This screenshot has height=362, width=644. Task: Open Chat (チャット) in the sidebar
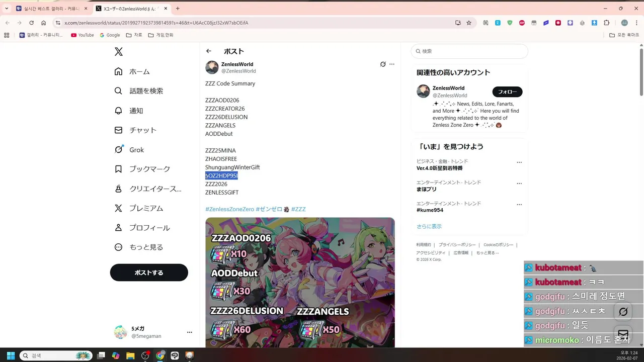[135, 130]
